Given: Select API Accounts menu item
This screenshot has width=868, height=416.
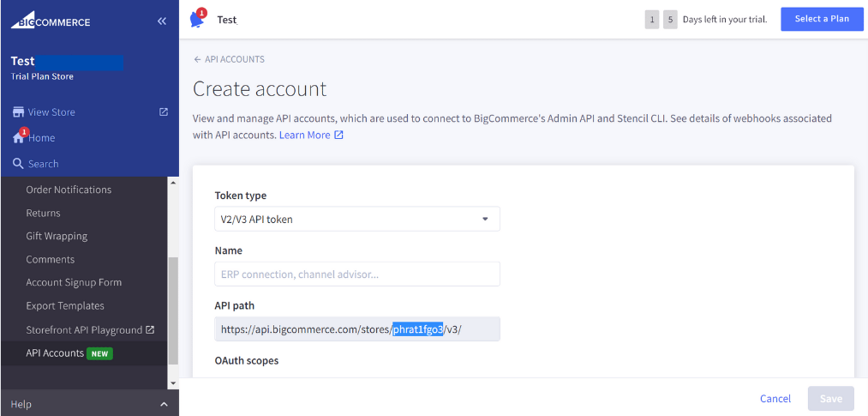Looking at the screenshot, I should [55, 353].
